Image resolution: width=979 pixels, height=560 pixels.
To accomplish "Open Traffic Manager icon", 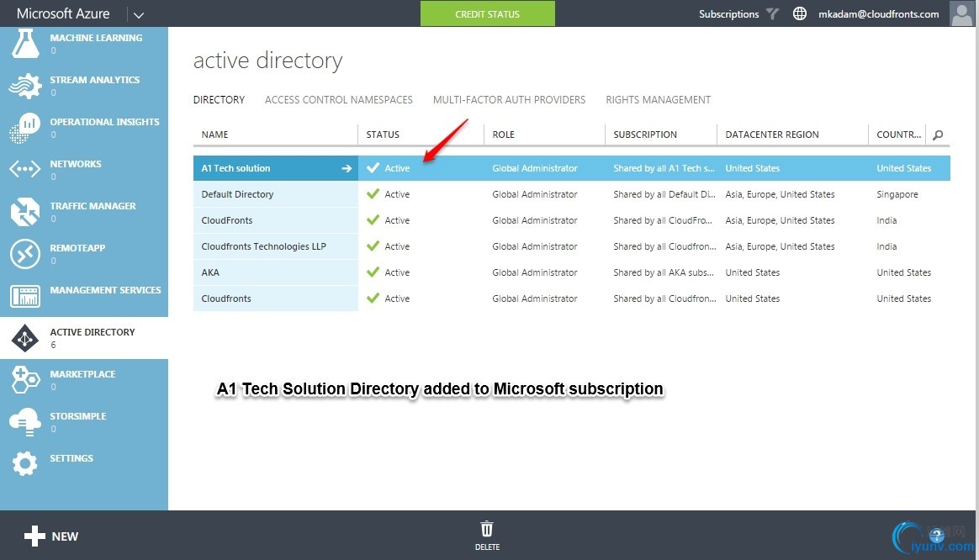I will click(x=24, y=212).
